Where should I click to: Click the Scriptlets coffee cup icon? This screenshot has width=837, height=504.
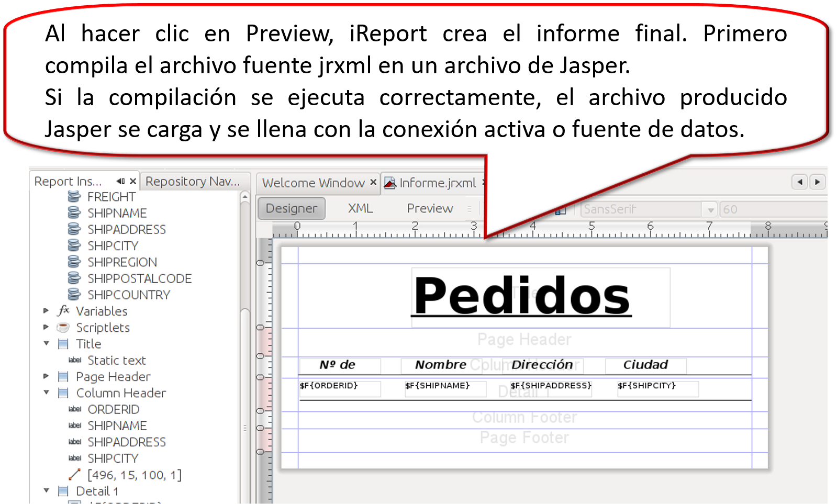(x=63, y=328)
